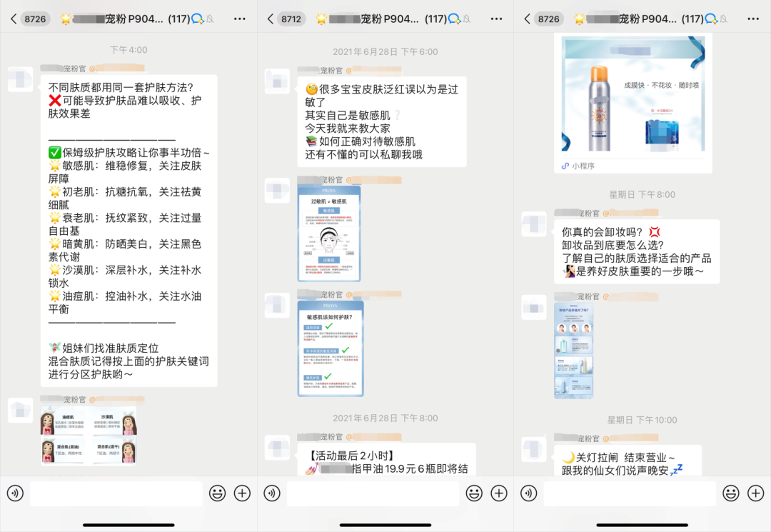This screenshot has width=771, height=532.
Task: Click the message input box in right chat
Action: (x=630, y=493)
